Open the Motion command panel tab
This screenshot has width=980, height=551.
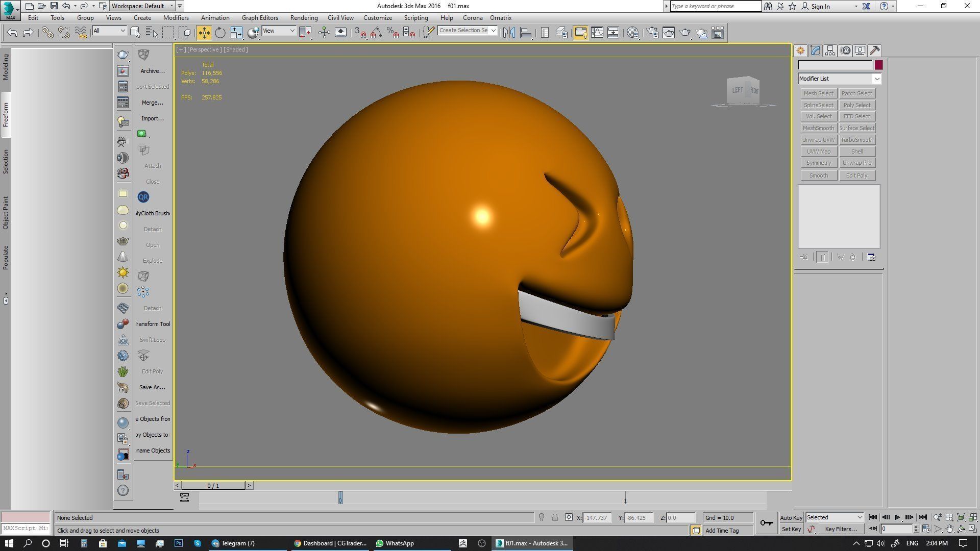point(845,51)
